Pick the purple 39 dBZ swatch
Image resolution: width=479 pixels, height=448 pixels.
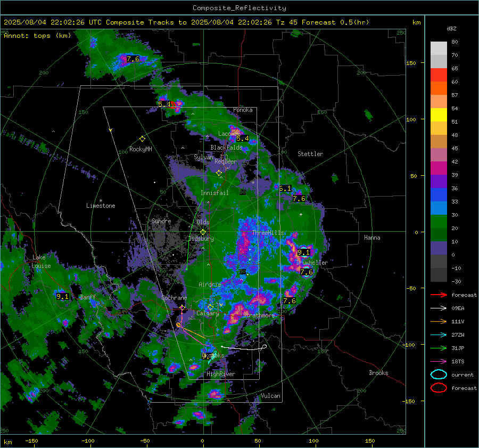tap(439, 182)
